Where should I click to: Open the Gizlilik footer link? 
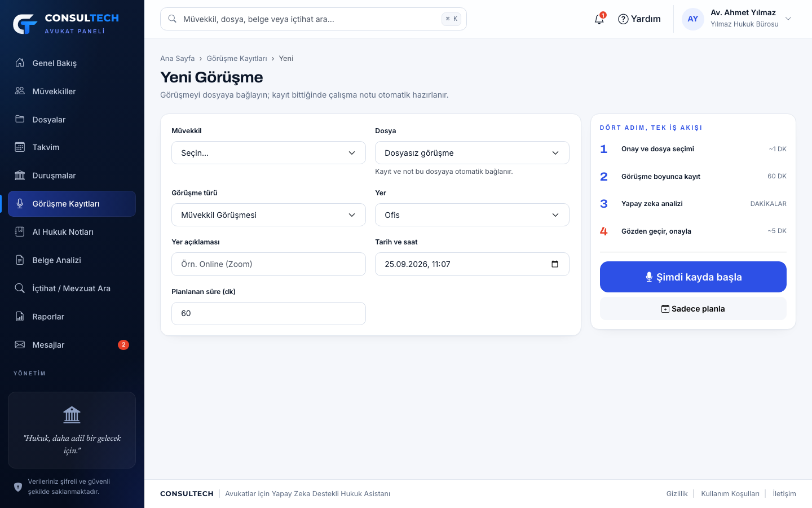tap(677, 494)
